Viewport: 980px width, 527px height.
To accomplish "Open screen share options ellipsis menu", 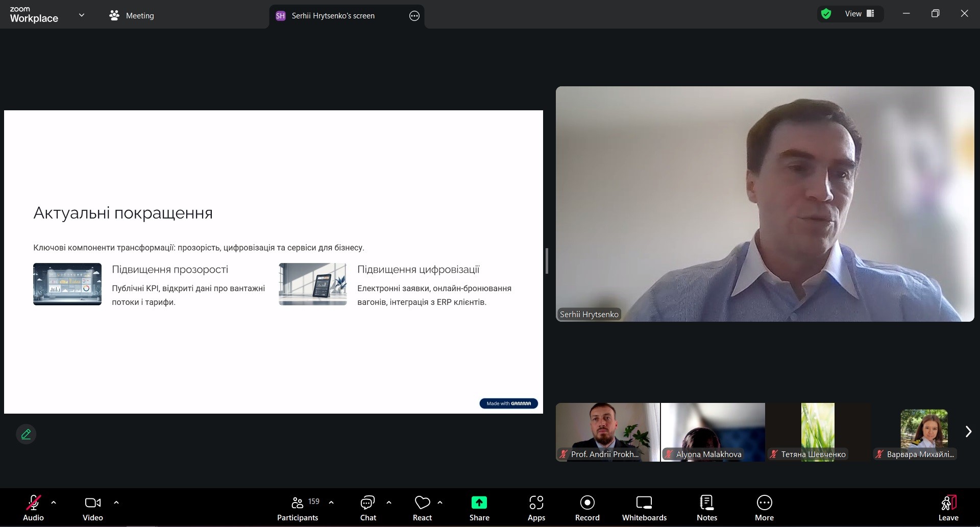I will tap(414, 16).
